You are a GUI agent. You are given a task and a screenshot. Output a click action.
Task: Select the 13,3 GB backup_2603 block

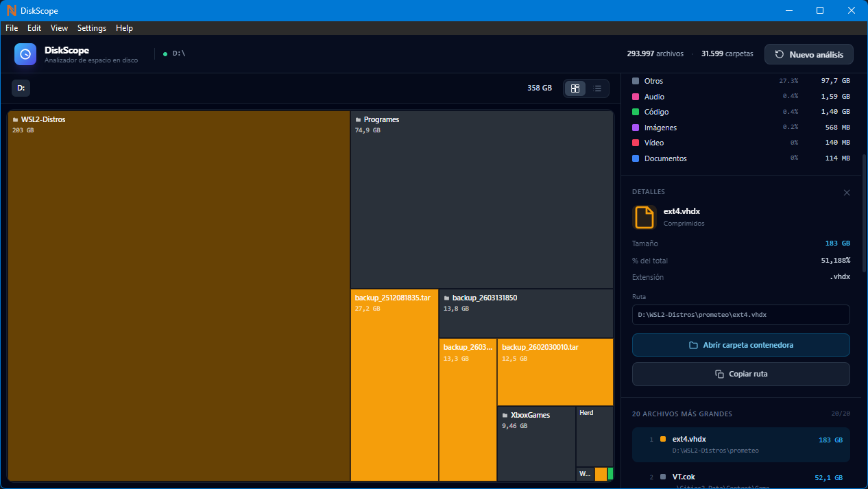pyautogui.click(x=468, y=409)
